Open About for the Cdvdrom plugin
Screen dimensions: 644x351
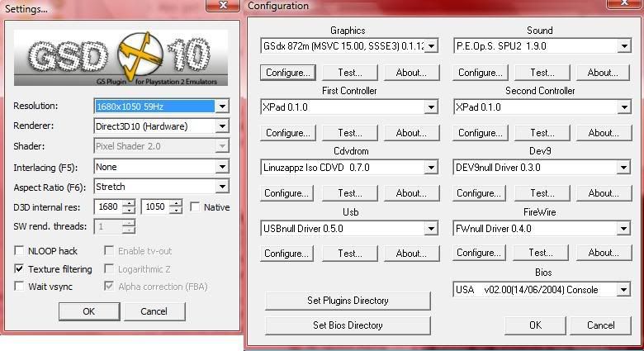(x=411, y=193)
